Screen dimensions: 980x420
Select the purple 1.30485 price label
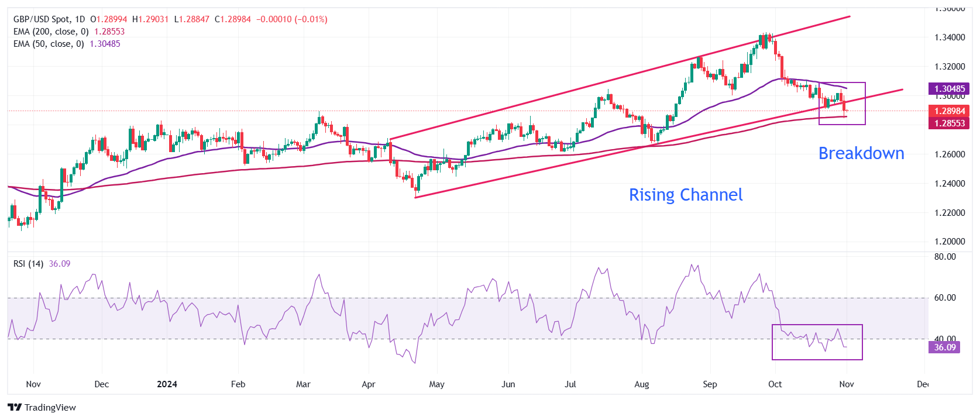coord(949,89)
